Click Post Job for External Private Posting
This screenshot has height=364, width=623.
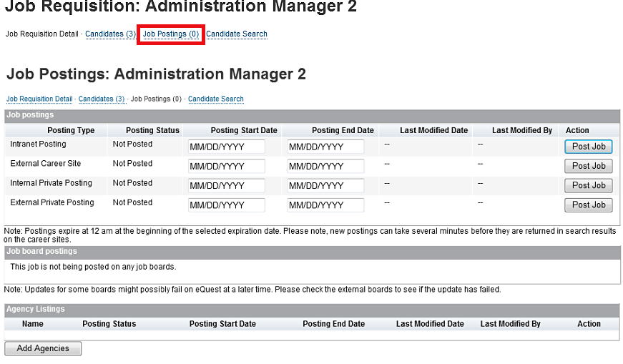(x=589, y=205)
